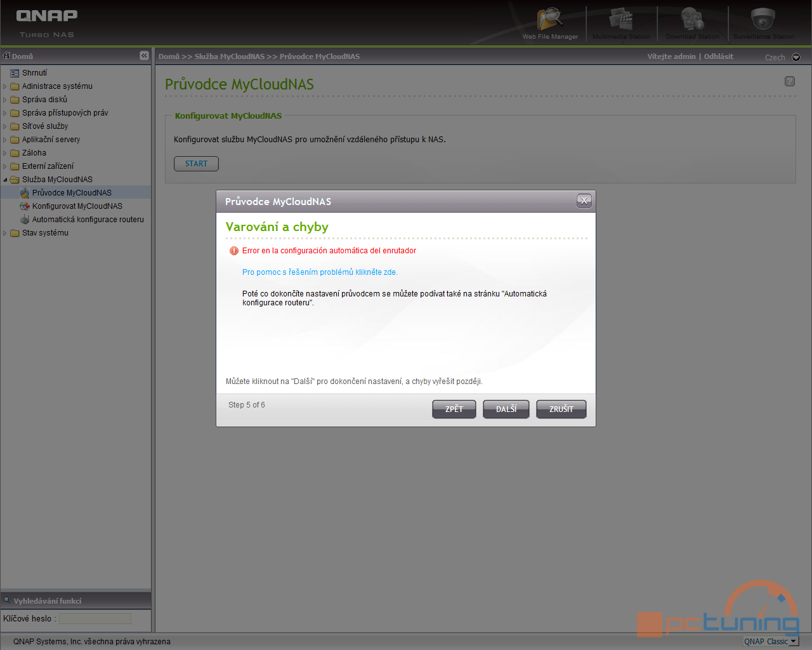Click Vyhledávání funkcí panel header
This screenshot has height=650, width=812.
[x=75, y=600]
